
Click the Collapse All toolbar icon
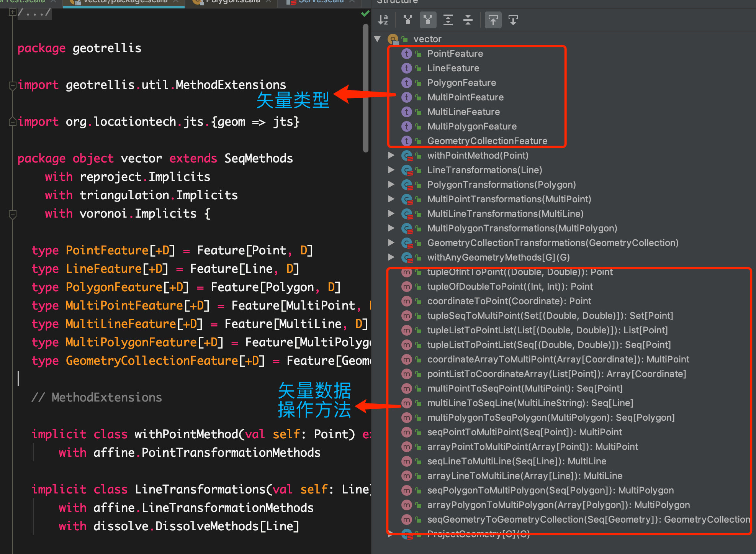point(468,20)
